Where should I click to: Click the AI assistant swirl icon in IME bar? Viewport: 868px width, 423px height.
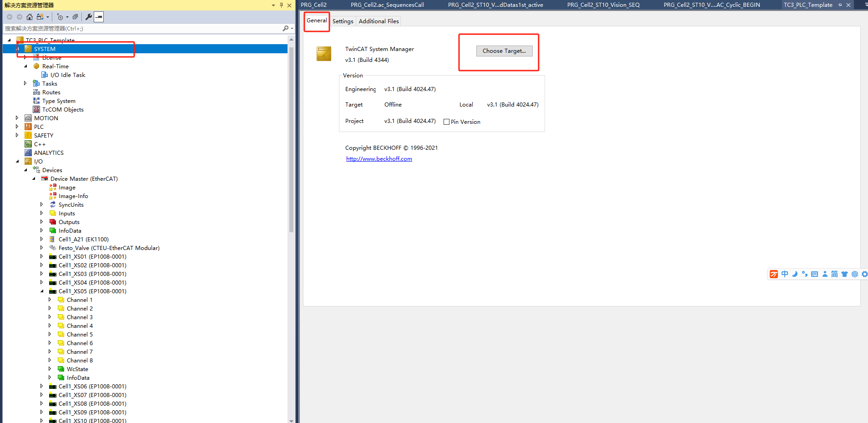[855, 274]
